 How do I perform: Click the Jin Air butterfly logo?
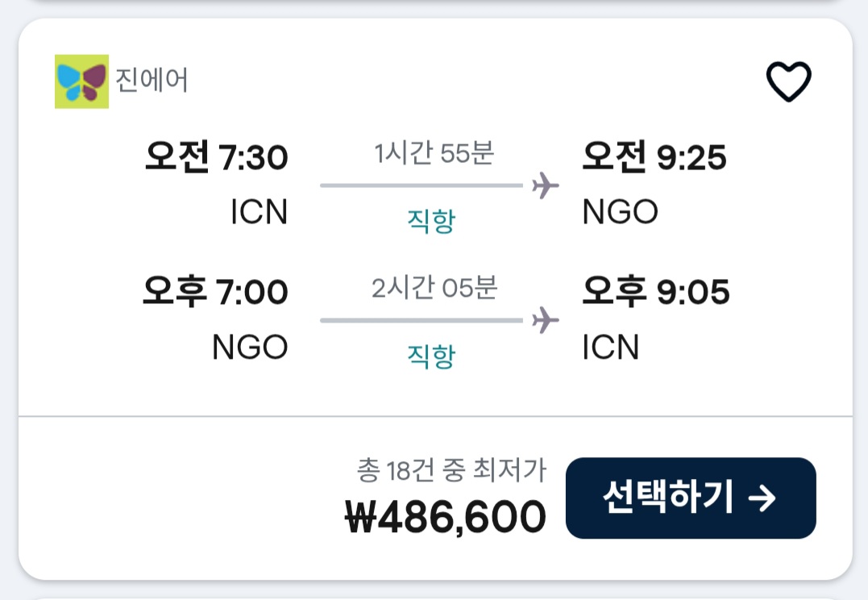81,81
